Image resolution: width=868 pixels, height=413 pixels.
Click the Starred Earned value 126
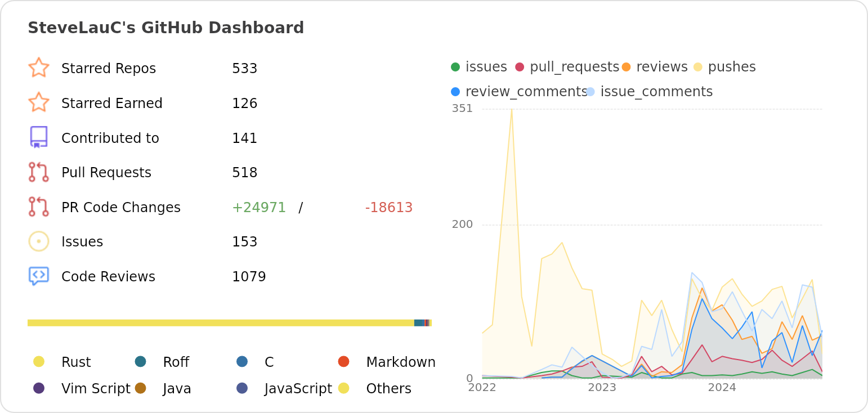click(244, 103)
